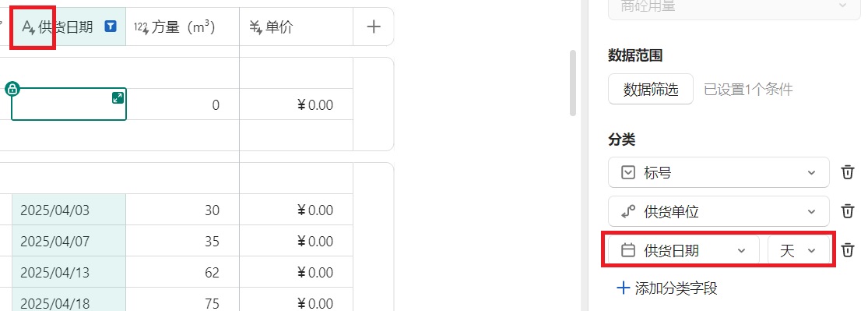This screenshot has width=868, height=311.
Task: Change the 天 date granularity dropdown
Action: [798, 250]
